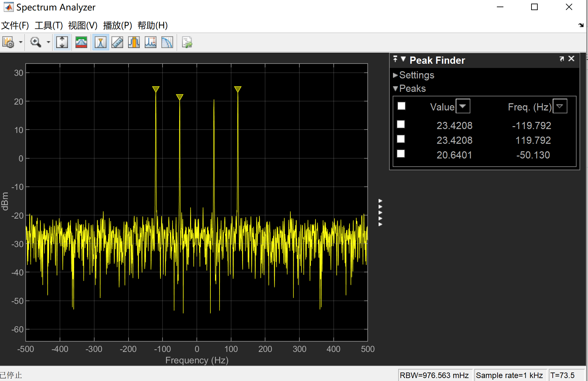Click the peak marker at 119.792 Hz
Viewport: 588px width, 381px height.
point(238,89)
